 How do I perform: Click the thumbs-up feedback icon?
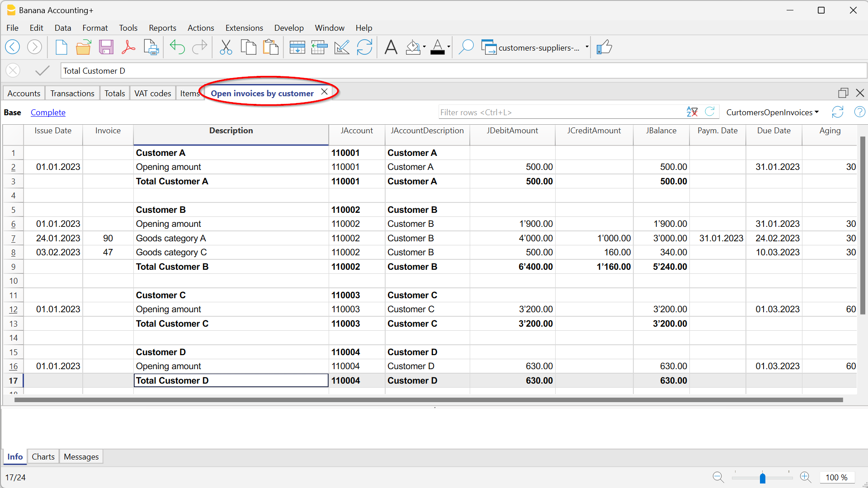pos(605,47)
